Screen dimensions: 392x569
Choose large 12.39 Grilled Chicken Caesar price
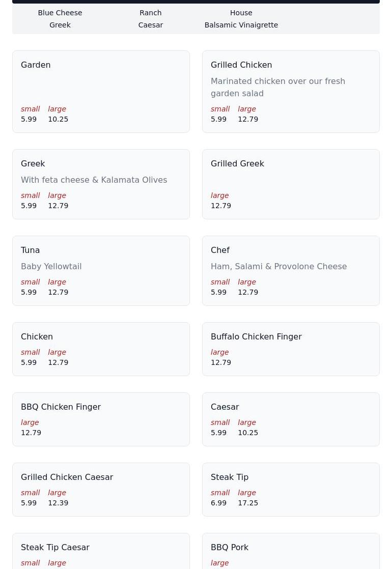(x=58, y=503)
